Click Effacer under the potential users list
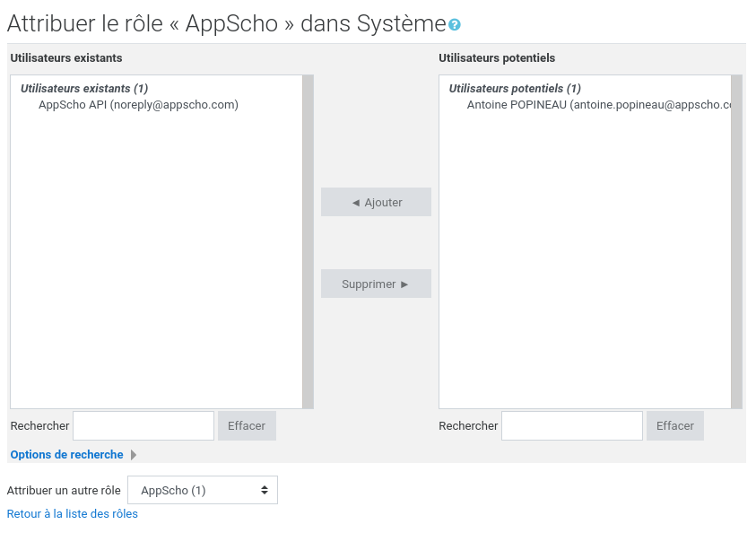This screenshot has height=533, width=756. coord(675,425)
